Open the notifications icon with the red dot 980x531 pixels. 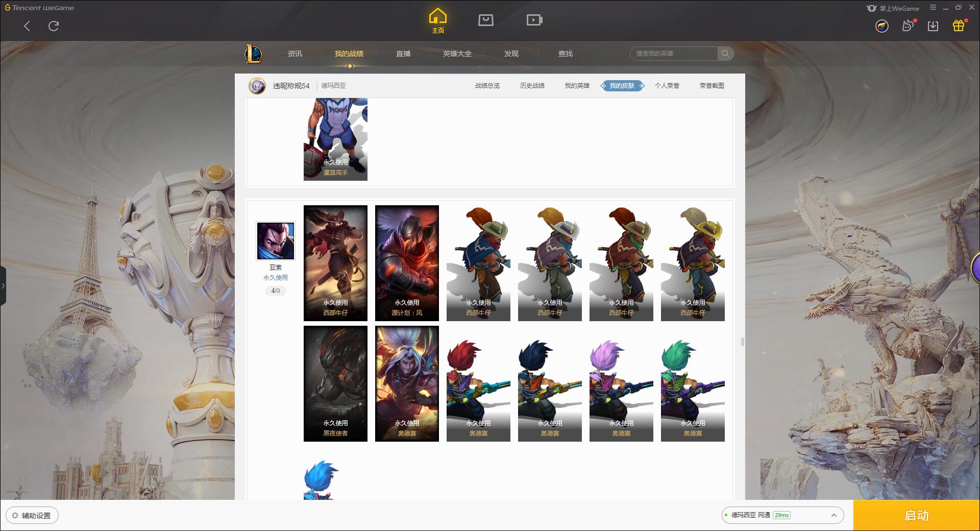909,26
